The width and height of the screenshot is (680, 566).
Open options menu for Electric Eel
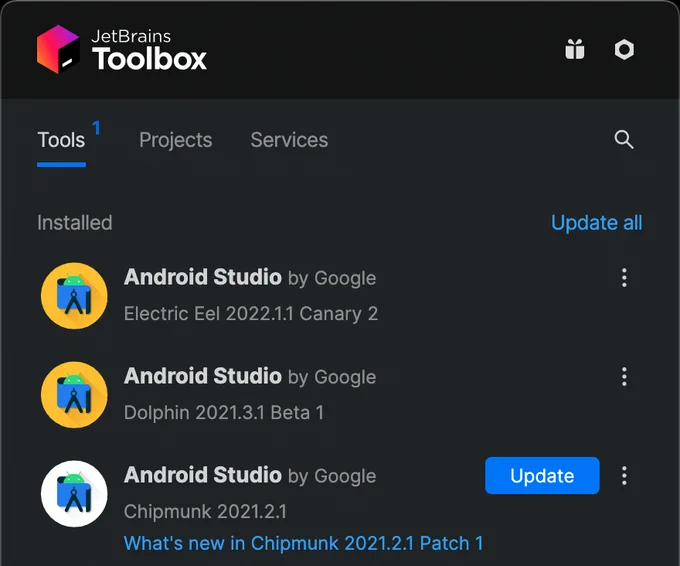(x=624, y=278)
